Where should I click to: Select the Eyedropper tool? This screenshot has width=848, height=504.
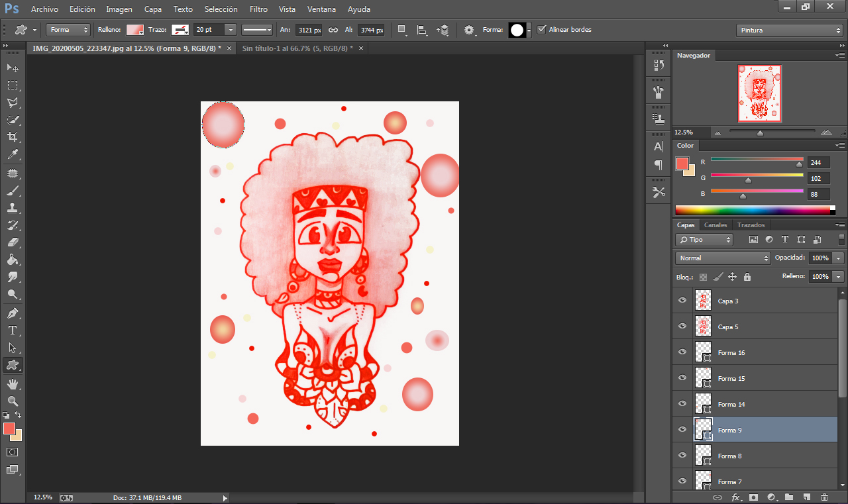(x=13, y=154)
